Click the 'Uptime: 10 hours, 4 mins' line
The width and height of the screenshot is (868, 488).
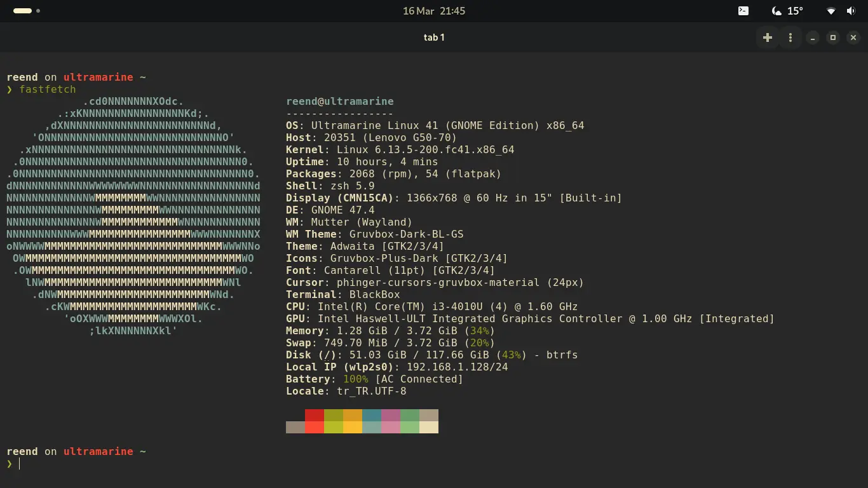(362, 162)
